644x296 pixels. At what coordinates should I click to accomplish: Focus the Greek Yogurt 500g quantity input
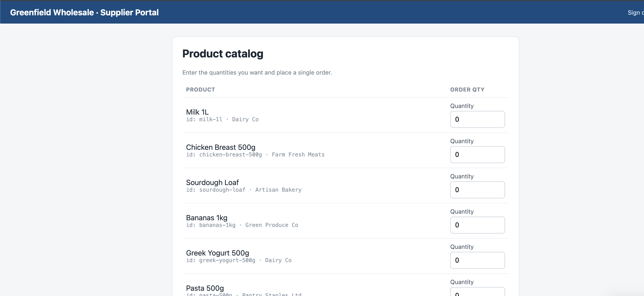(x=477, y=260)
